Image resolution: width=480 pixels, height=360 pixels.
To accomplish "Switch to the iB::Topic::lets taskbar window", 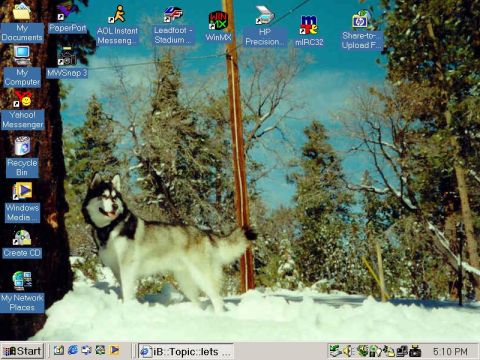I will (185, 351).
